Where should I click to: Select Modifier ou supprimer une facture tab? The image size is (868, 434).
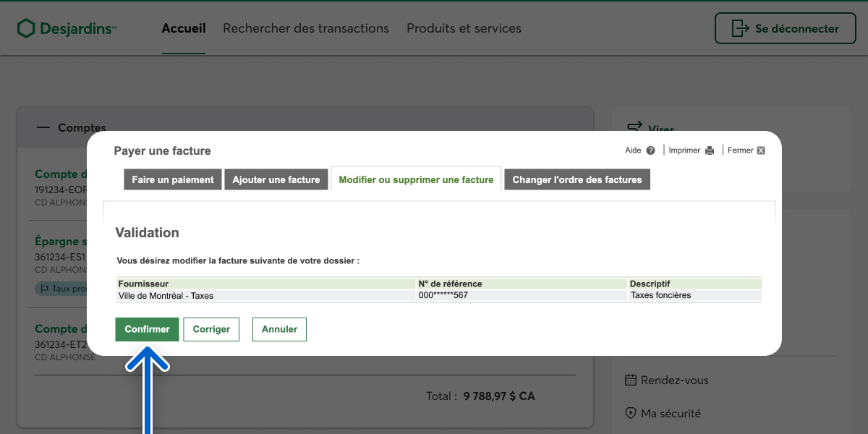click(416, 179)
